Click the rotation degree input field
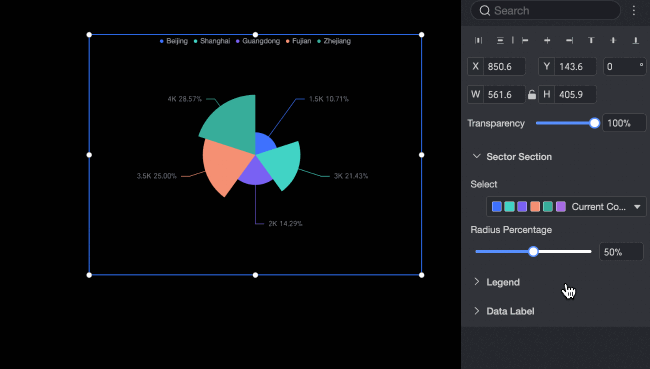The image size is (650, 369). tap(624, 66)
